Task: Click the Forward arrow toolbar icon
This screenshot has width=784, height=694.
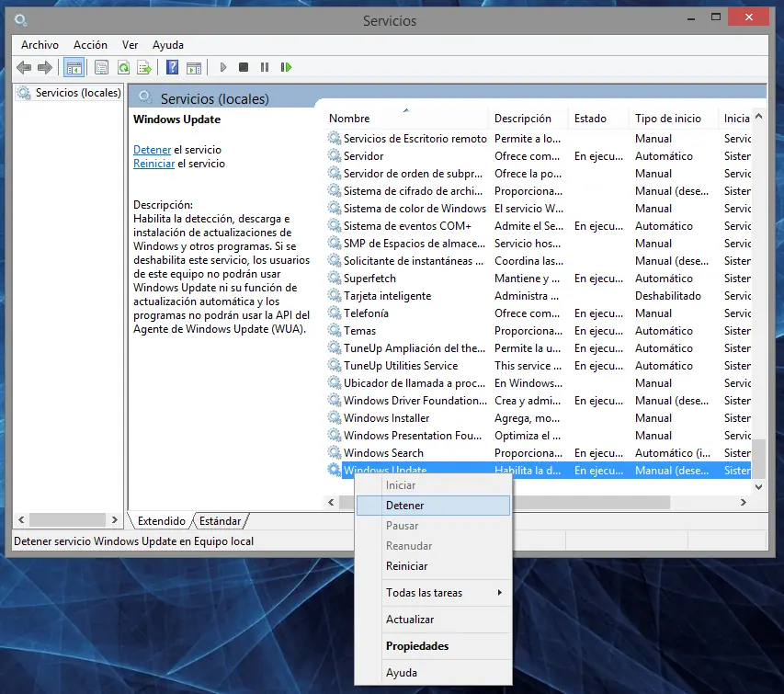Action: [45, 67]
